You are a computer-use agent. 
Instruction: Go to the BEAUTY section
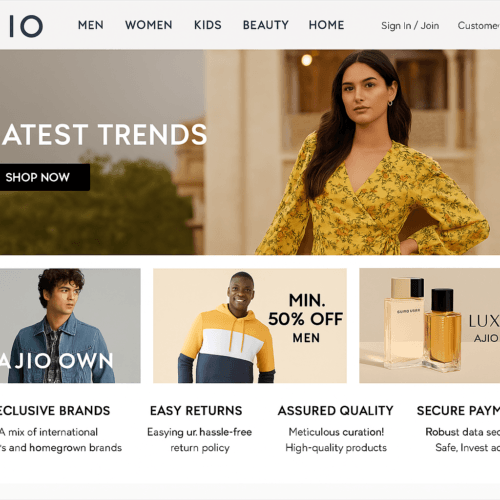[266, 25]
